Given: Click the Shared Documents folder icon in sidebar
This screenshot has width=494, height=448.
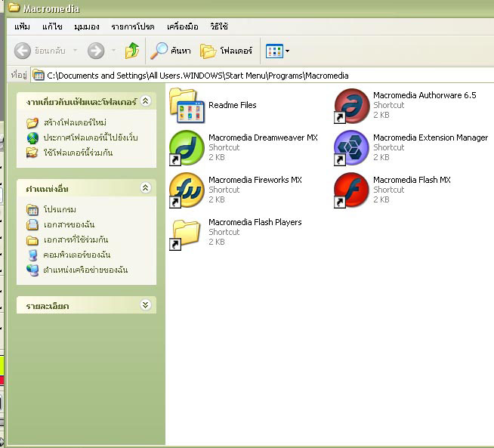Looking at the screenshot, I should (32, 240).
